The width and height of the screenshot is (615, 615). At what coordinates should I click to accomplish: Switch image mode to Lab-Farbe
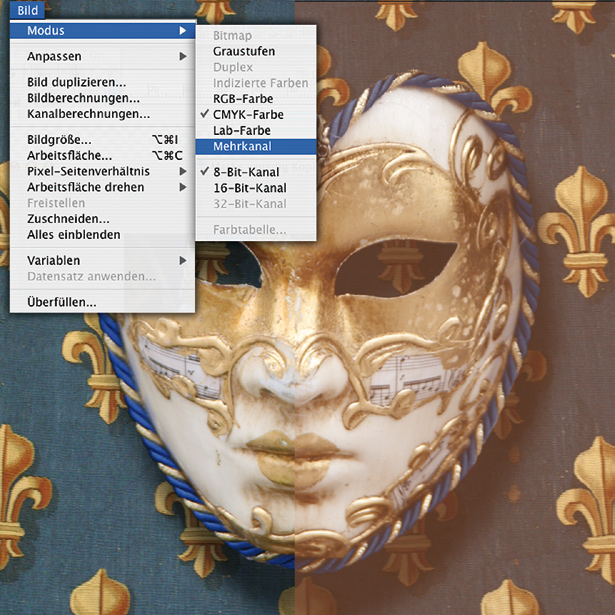pyautogui.click(x=256, y=130)
